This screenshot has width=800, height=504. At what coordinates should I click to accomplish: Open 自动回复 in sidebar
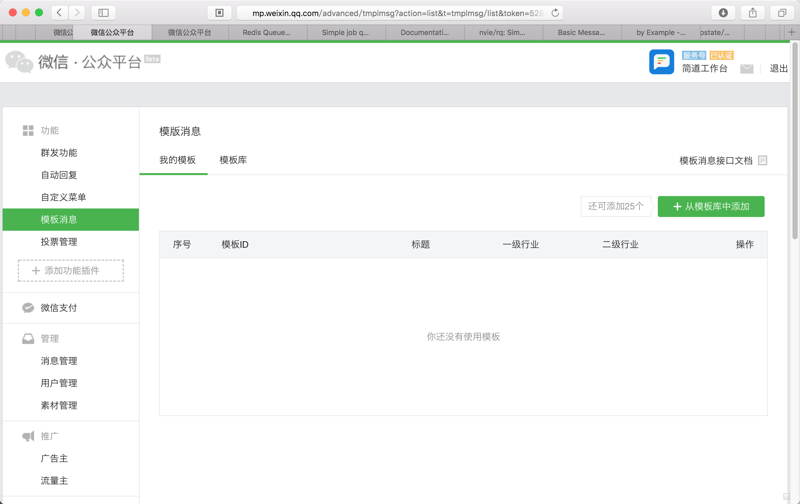coord(59,175)
